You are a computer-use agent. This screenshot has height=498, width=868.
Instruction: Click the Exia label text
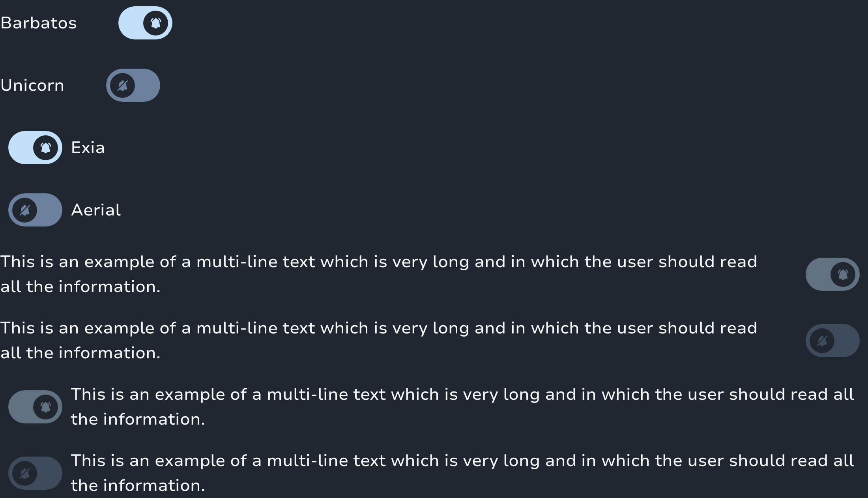pos(88,148)
